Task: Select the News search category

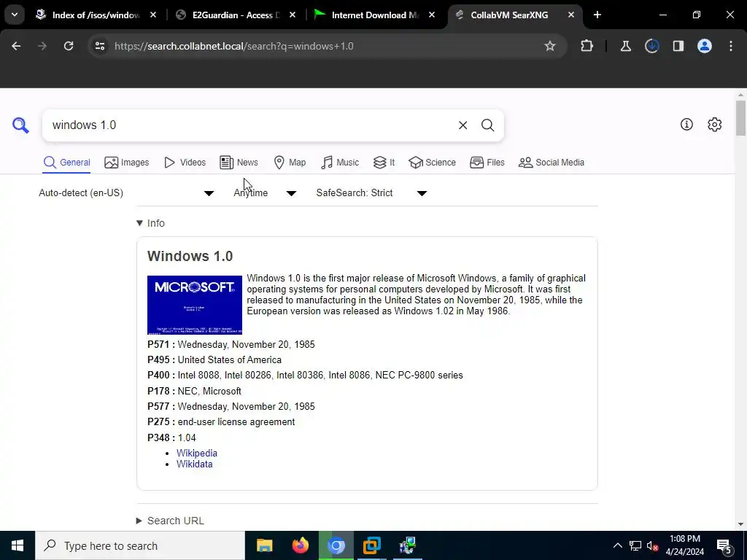Action: 239,163
